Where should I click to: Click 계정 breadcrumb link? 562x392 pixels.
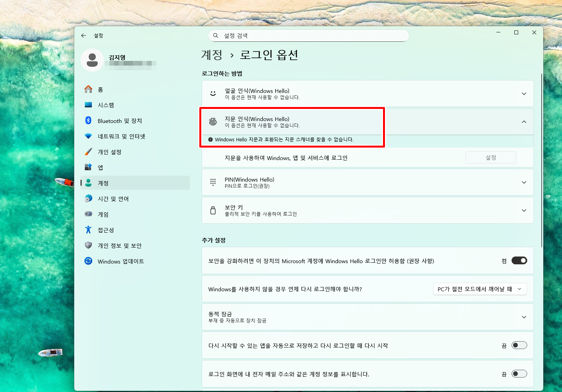point(212,55)
